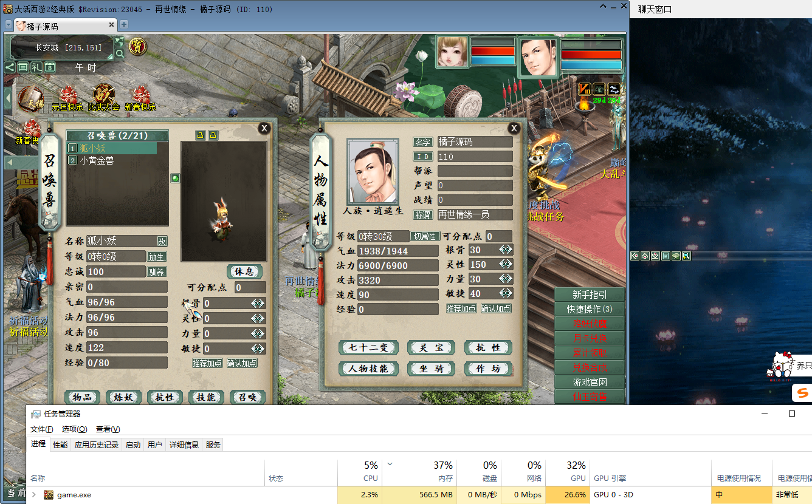The width and height of the screenshot is (812, 504).
Task: Click the V10 VIP status icon
Action: [585, 89]
